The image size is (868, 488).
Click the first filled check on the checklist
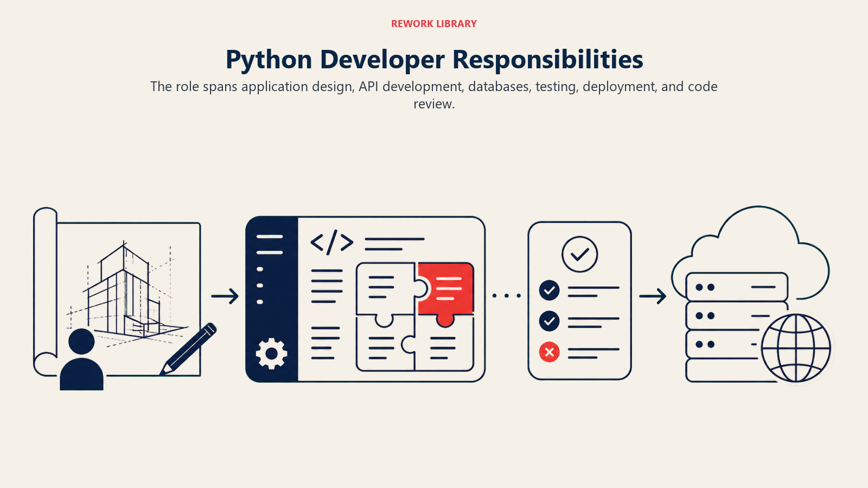tap(549, 291)
